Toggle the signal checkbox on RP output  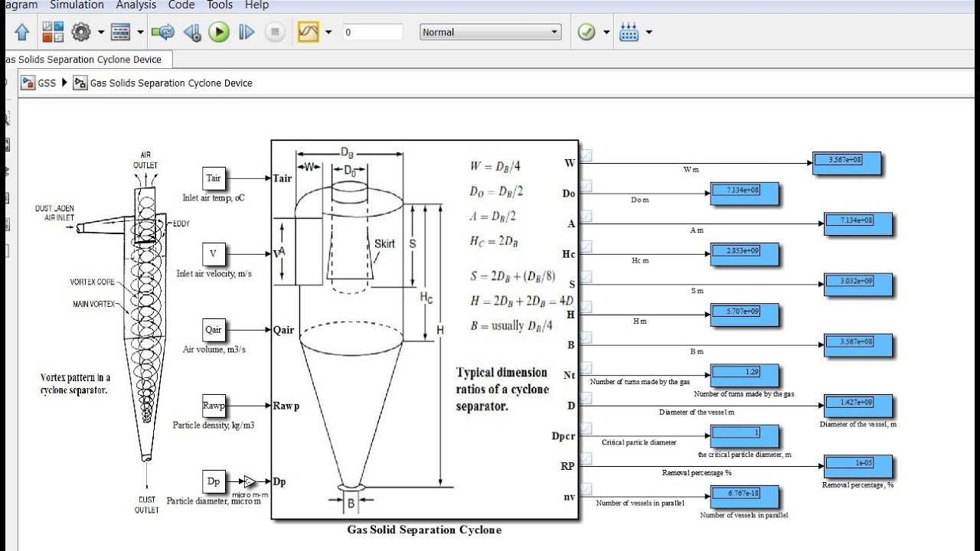point(586,459)
